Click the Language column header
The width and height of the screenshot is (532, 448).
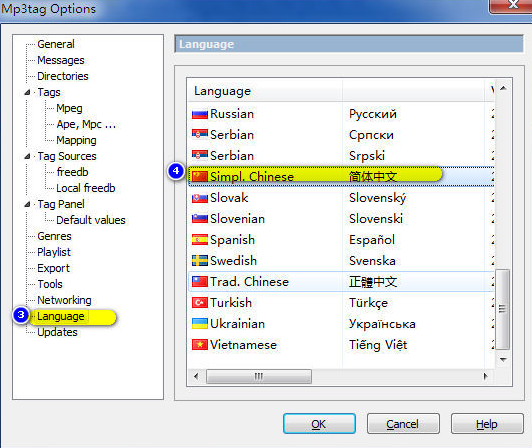click(265, 91)
